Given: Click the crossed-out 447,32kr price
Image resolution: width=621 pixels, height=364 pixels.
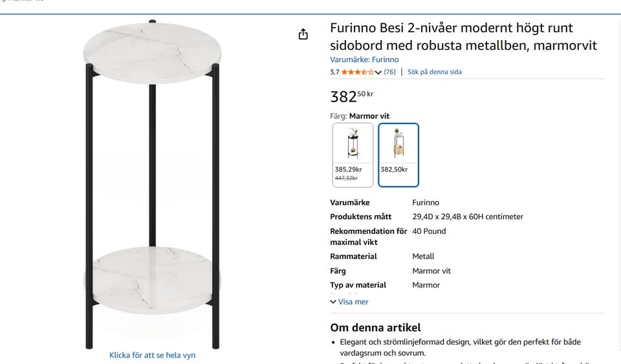Looking at the screenshot, I should click(346, 178).
